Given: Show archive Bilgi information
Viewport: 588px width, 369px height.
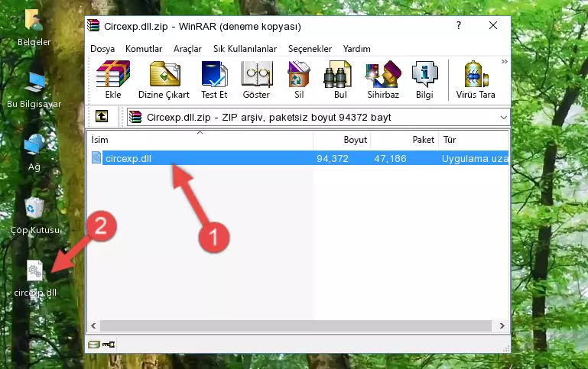Looking at the screenshot, I should [424, 79].
